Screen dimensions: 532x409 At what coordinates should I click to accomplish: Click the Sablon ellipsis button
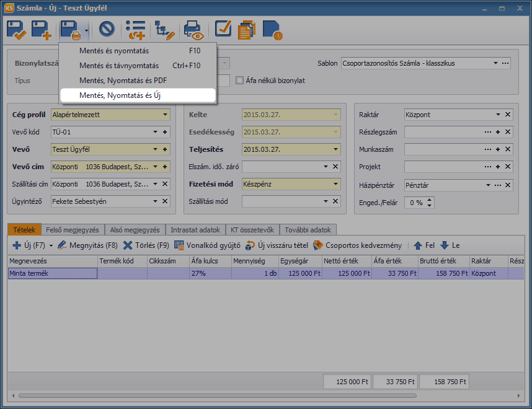pyautogui.click(x=505, y=63)
